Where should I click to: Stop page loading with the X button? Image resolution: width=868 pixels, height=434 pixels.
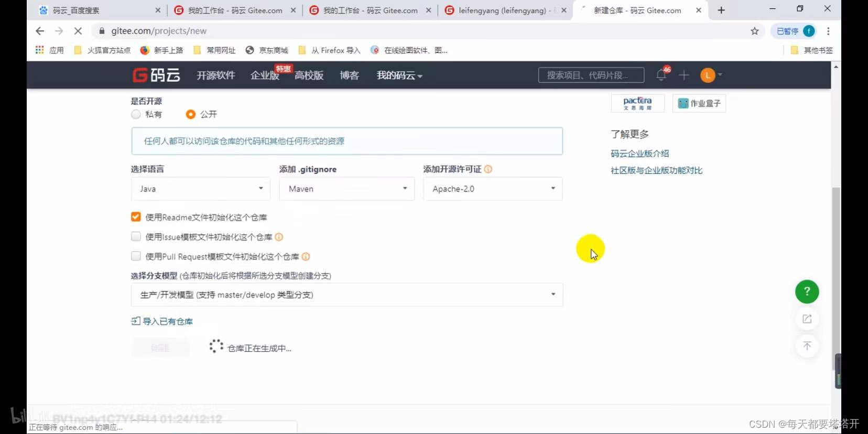[78, 31]
